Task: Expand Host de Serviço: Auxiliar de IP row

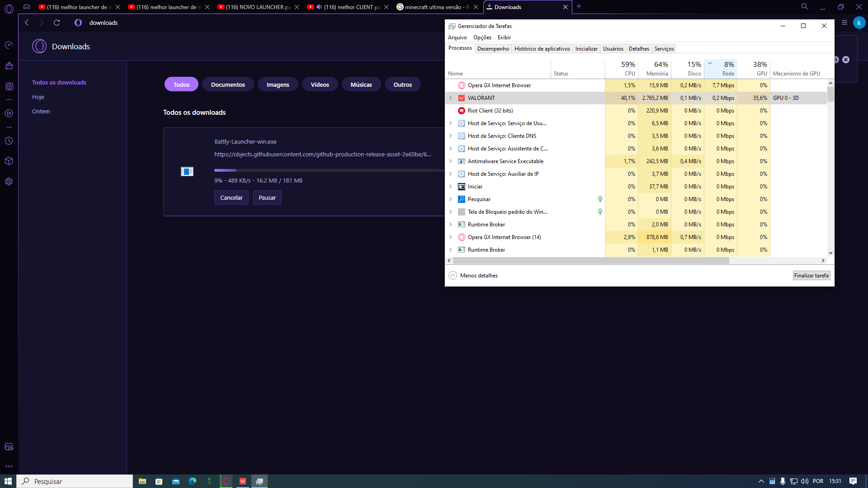Action: [450, 174]
